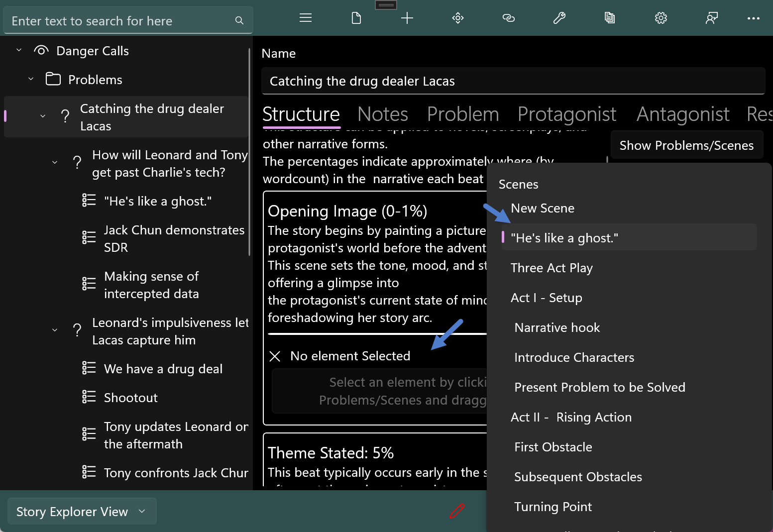Click the hamburger menu icon in toolbar
773x532 pixels.
306,18
